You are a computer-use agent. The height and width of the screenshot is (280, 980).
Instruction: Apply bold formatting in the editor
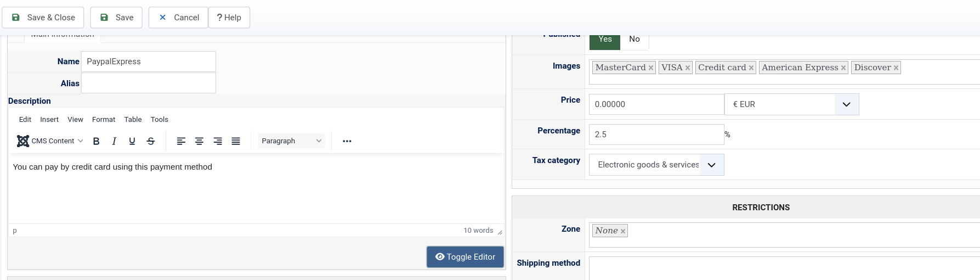[97, 141]
